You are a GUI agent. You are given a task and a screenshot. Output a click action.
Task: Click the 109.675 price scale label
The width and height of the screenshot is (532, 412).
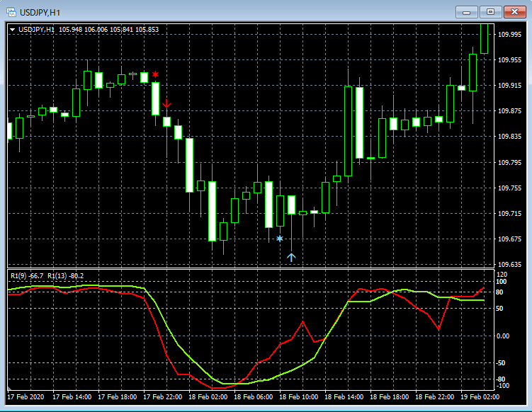click(x=509, y=239)
